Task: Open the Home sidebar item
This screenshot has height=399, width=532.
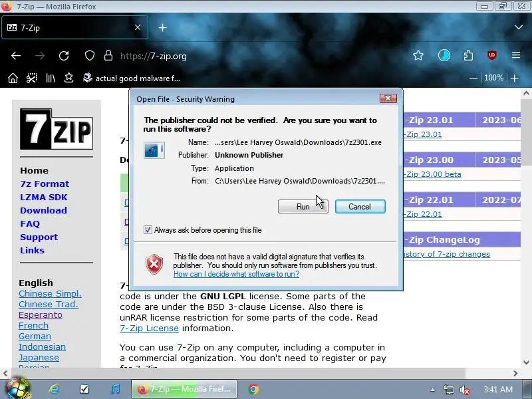Action: [x=34, y=171]
